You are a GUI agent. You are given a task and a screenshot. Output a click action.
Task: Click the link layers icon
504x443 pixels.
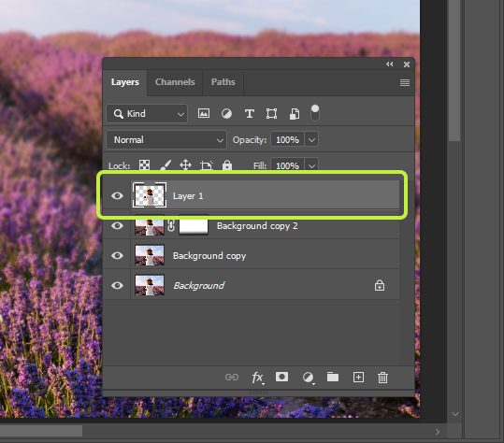pos(232,377)
